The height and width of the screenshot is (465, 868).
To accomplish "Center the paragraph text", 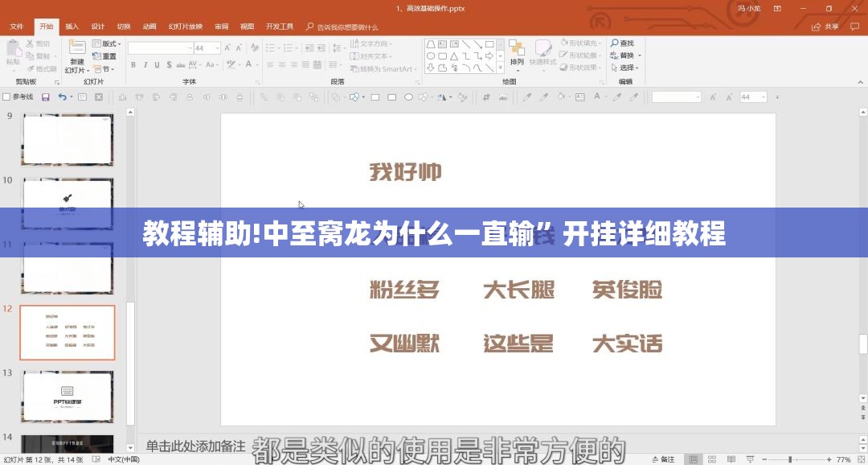I will (282, 65).
